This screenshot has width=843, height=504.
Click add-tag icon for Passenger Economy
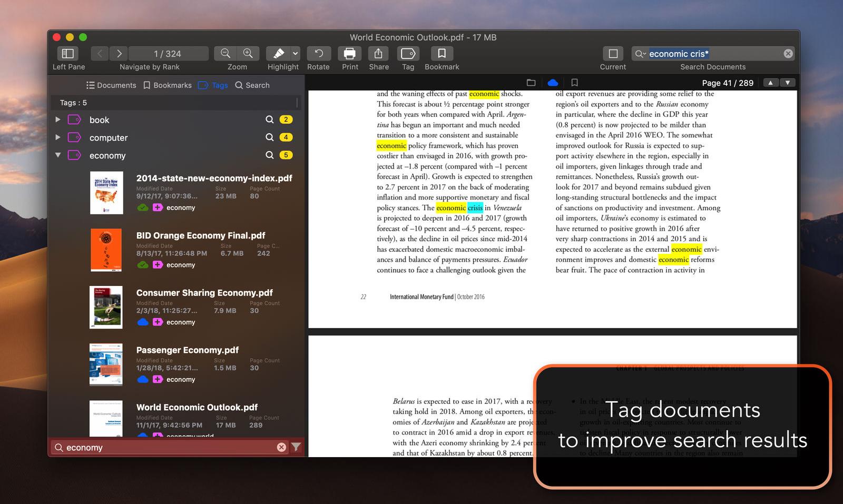coord(158,379)
